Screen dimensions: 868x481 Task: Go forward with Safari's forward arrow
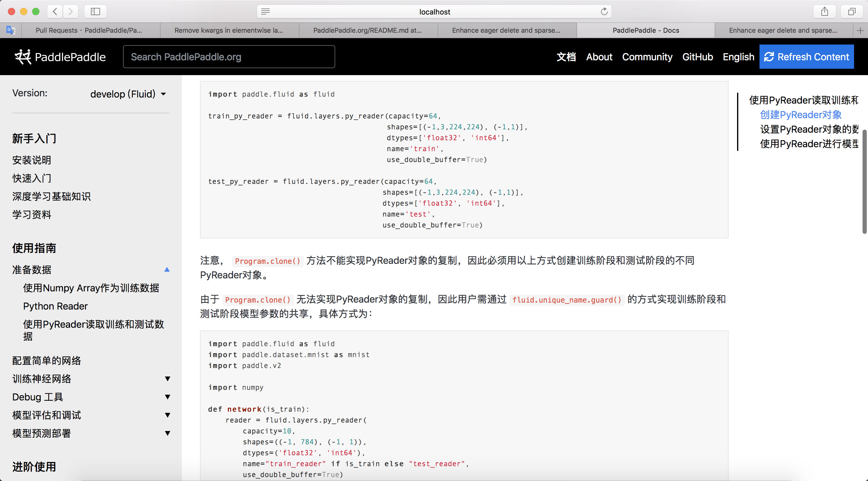click(70, 12)
